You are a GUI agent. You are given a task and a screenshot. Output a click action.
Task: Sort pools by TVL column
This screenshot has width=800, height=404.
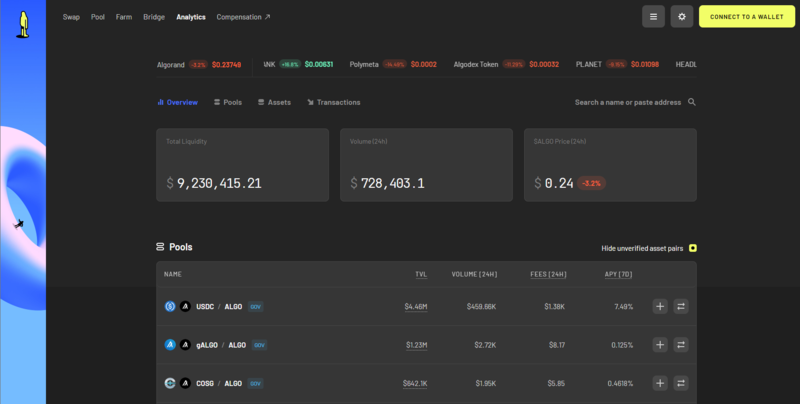pyautogui.click(x=421, y=274)
